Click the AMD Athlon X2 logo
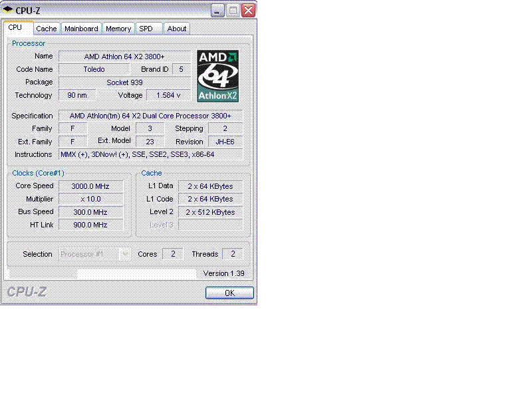Viewport: 532px width, 399px height. click(218, 76)
